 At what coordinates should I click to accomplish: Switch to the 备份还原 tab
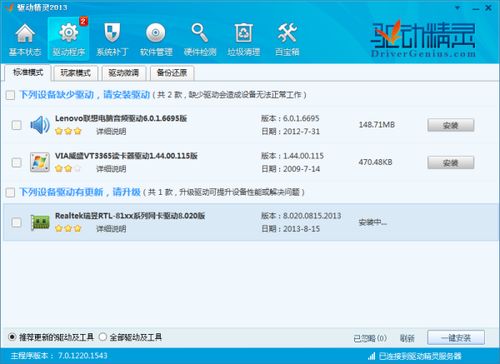[x=172, y=73]
